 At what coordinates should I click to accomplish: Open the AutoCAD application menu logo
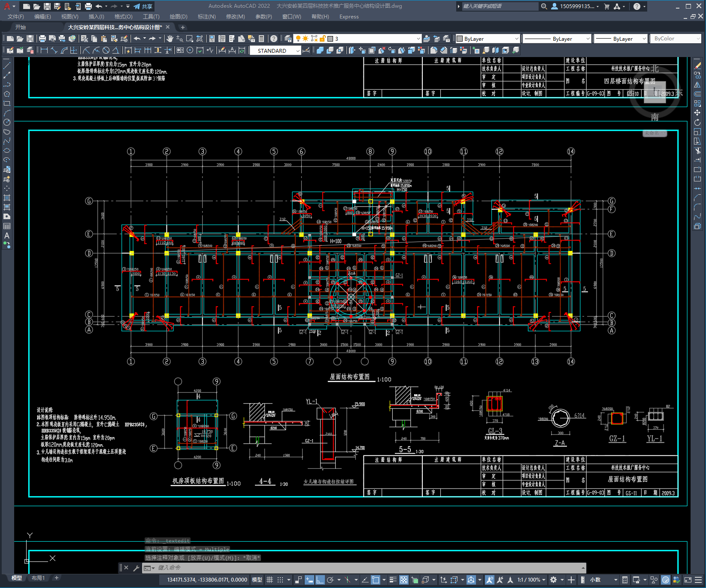[x=7, y=6]
